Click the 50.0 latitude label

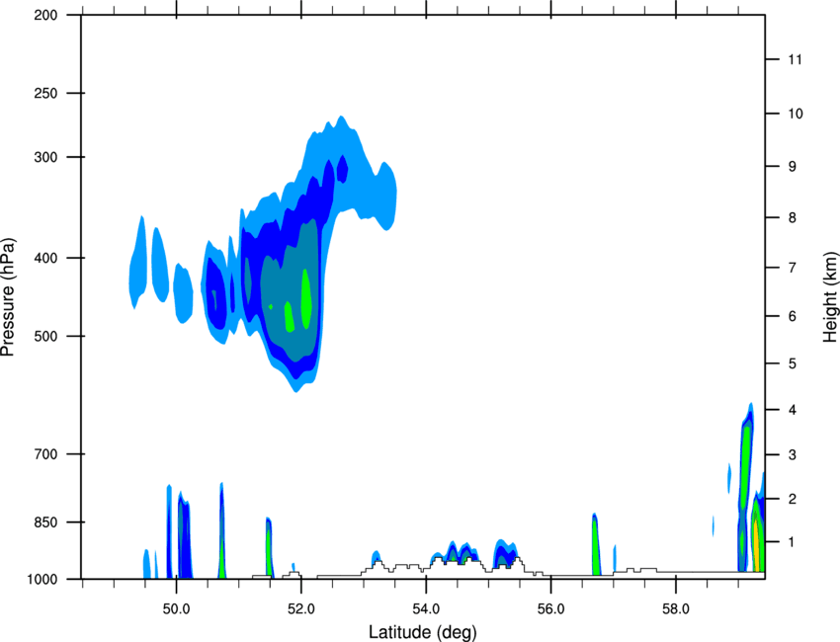(x=176, y=609)
